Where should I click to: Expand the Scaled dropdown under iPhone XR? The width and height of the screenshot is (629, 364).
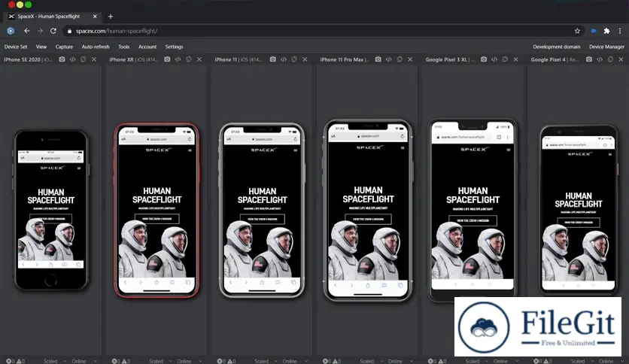point(161,361)
